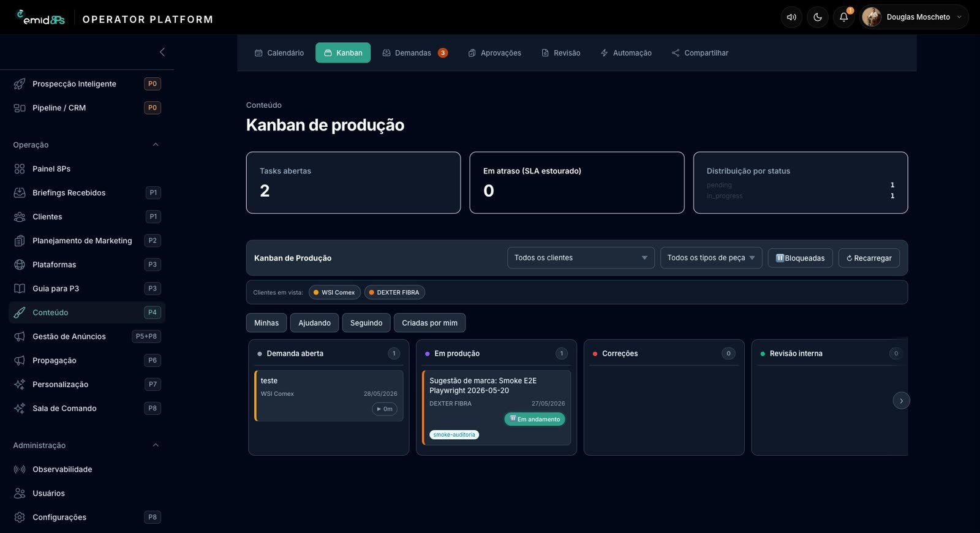Click the Revisão interna column header
The height and width of the screenshot is (533, 980).
click(830, 353)
